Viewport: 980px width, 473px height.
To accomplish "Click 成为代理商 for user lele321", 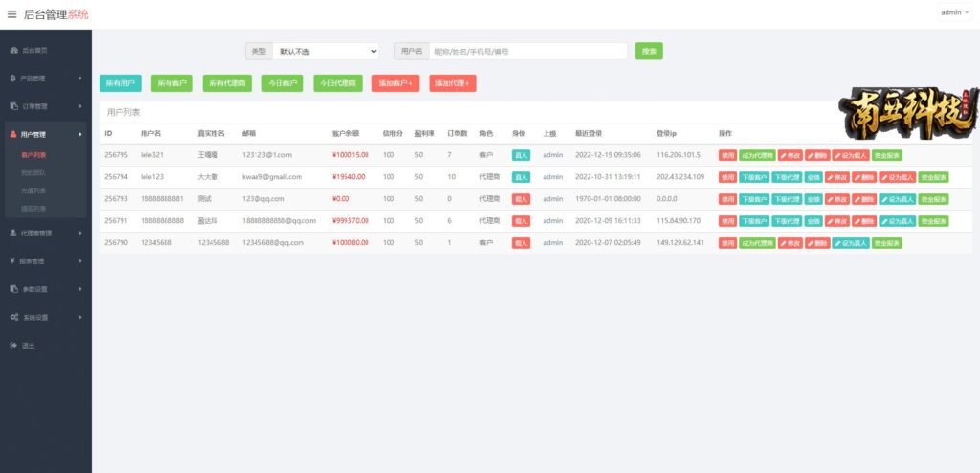I will (758, 155).
